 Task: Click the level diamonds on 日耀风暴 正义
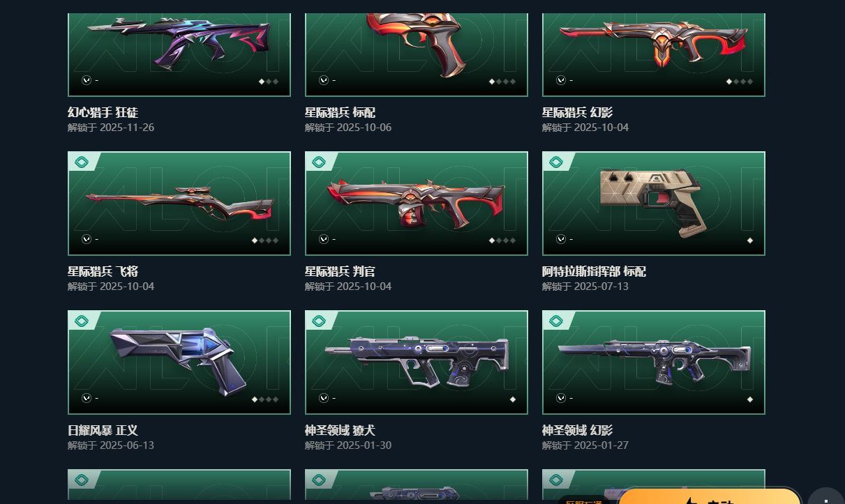(265, 399)
